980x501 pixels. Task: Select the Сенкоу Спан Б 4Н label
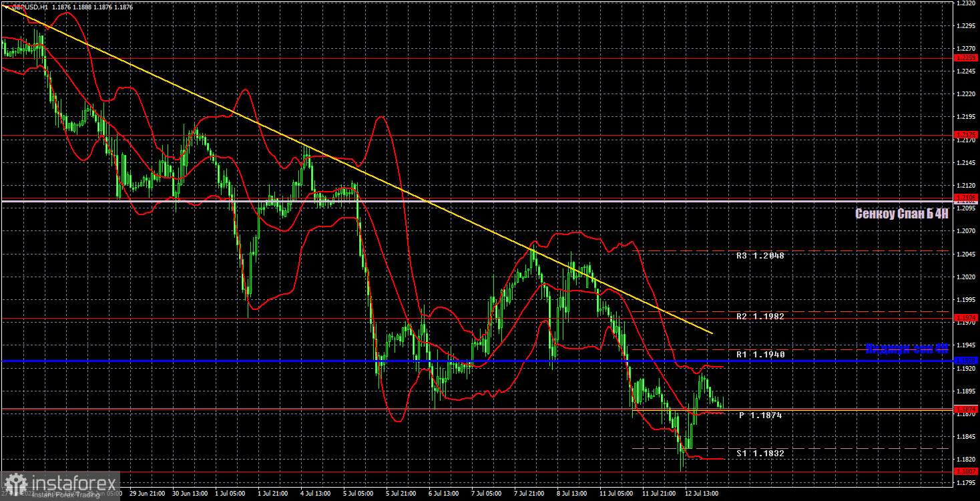[x=902, y=214]
